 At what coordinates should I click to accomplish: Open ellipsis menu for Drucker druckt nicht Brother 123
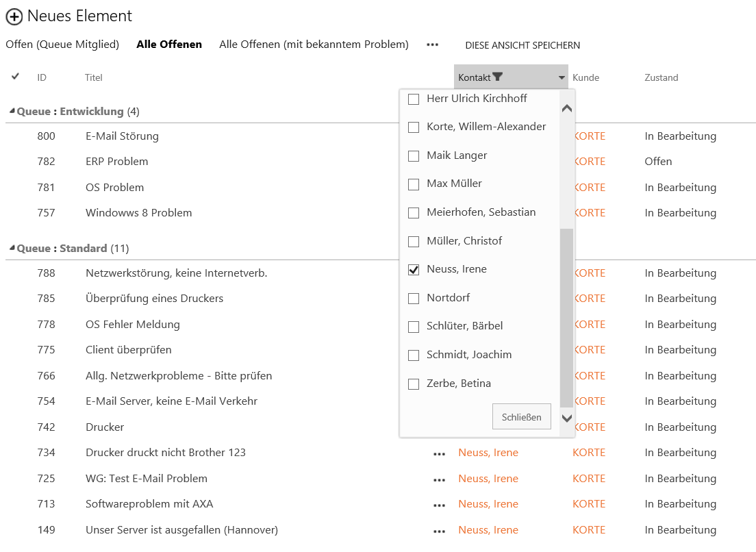(x=439, y=453)
